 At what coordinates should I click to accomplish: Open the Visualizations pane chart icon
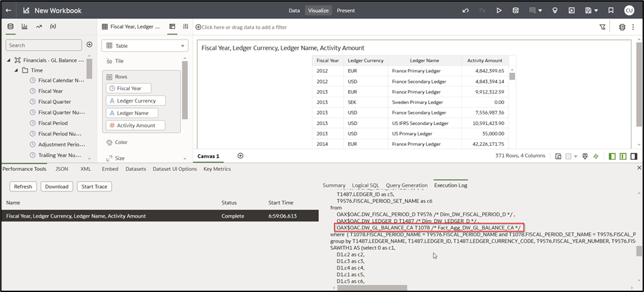(24, 27)
